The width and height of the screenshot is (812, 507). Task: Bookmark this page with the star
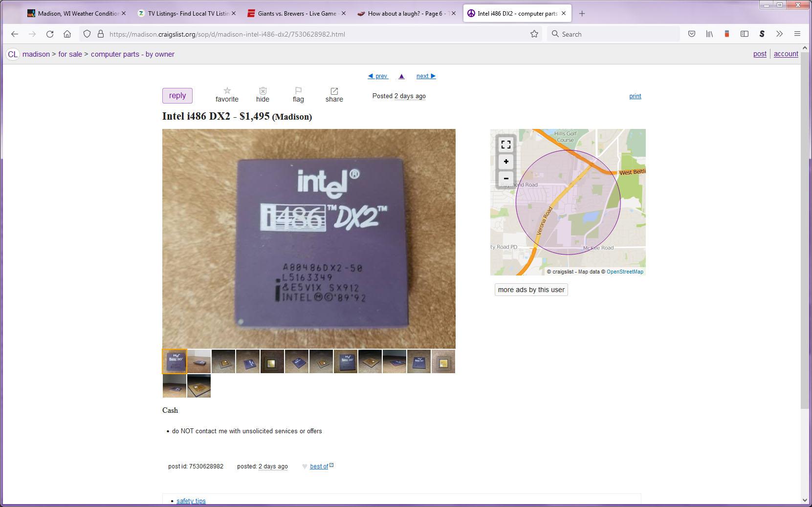534,34
